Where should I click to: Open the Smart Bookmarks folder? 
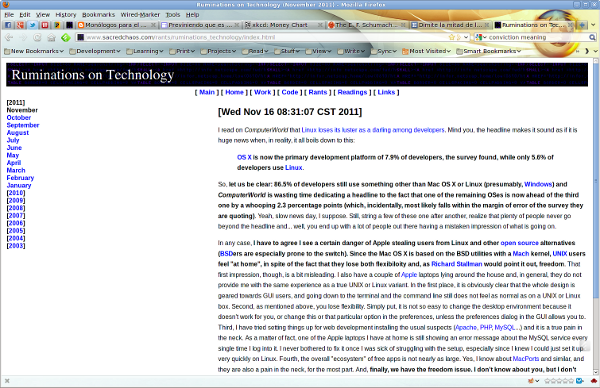489,51
